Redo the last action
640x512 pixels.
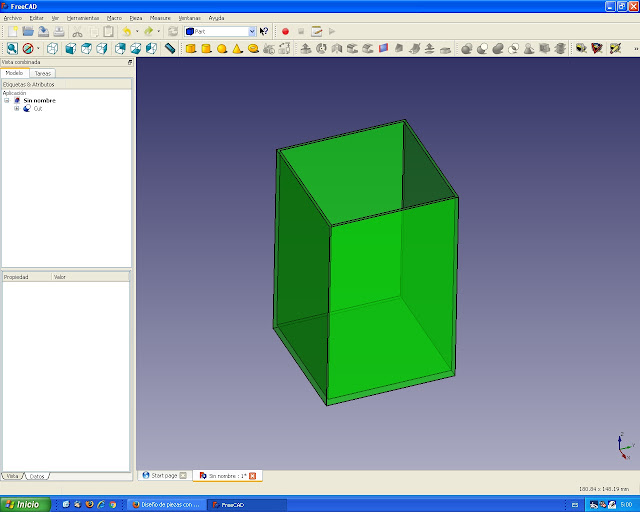pyautogui.click(x=149, y=31)
